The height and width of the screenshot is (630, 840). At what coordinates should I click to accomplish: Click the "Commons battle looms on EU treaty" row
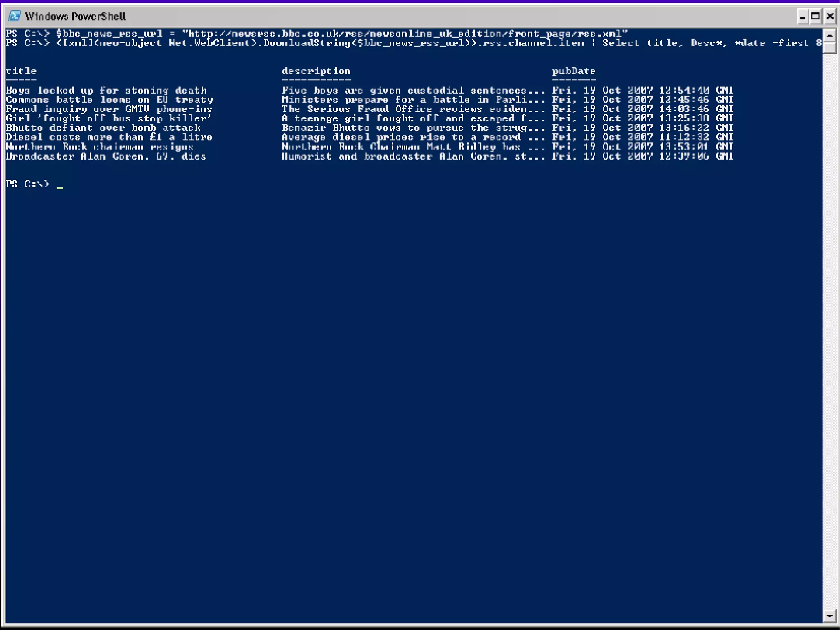(x=109, y=100)
